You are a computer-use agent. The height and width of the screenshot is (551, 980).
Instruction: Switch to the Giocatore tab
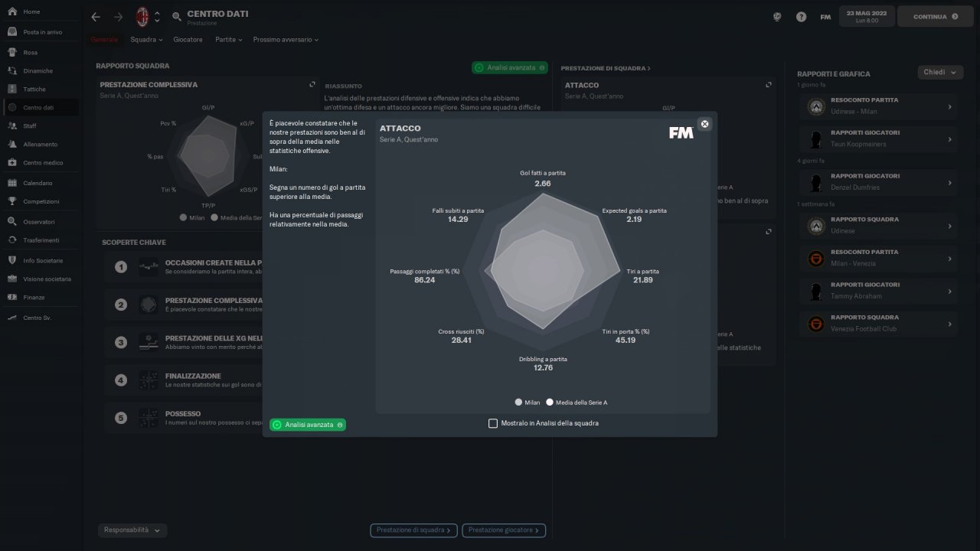coord(188,39)
